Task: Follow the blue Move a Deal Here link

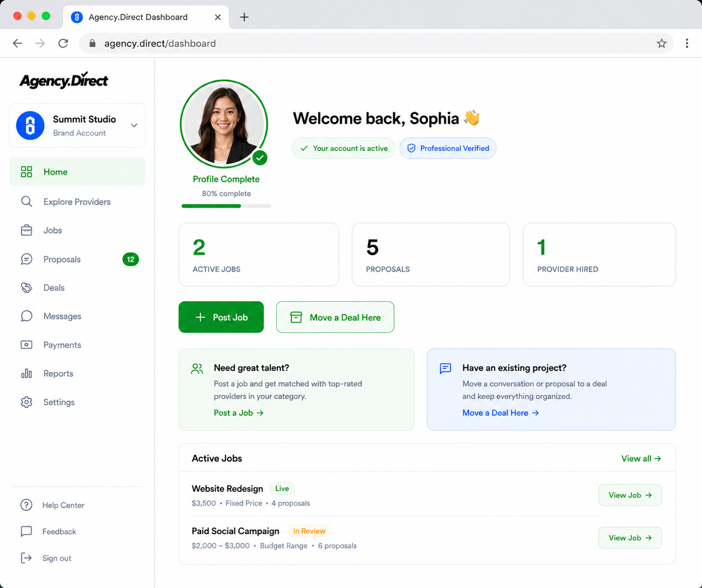Action: tap(501, 413)
